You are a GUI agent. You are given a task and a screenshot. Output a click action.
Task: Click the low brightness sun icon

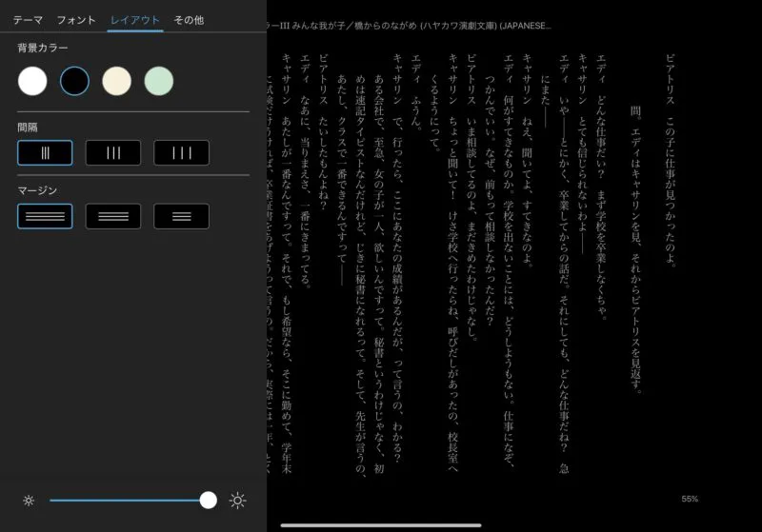(29, 501)
